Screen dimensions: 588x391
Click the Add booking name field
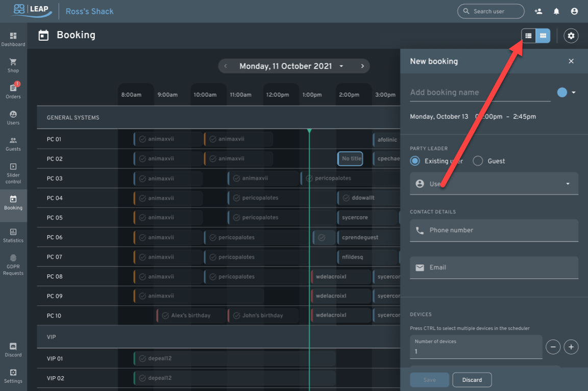click(459, 92)
